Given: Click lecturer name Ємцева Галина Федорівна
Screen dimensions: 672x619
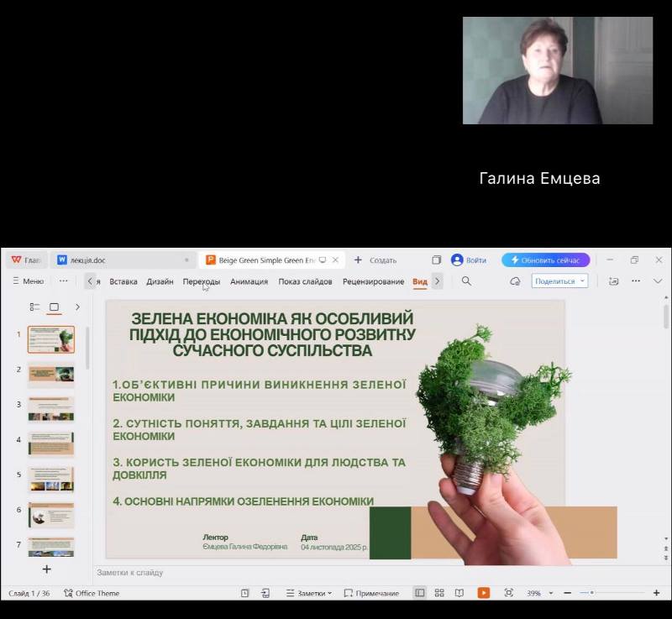Looking at the screenshot, I should [244, 547].
